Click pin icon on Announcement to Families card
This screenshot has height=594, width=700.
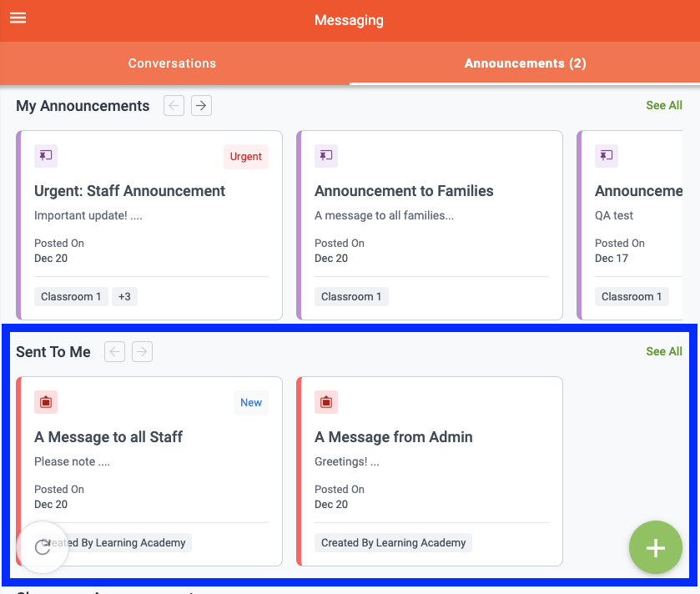[326, 156]
